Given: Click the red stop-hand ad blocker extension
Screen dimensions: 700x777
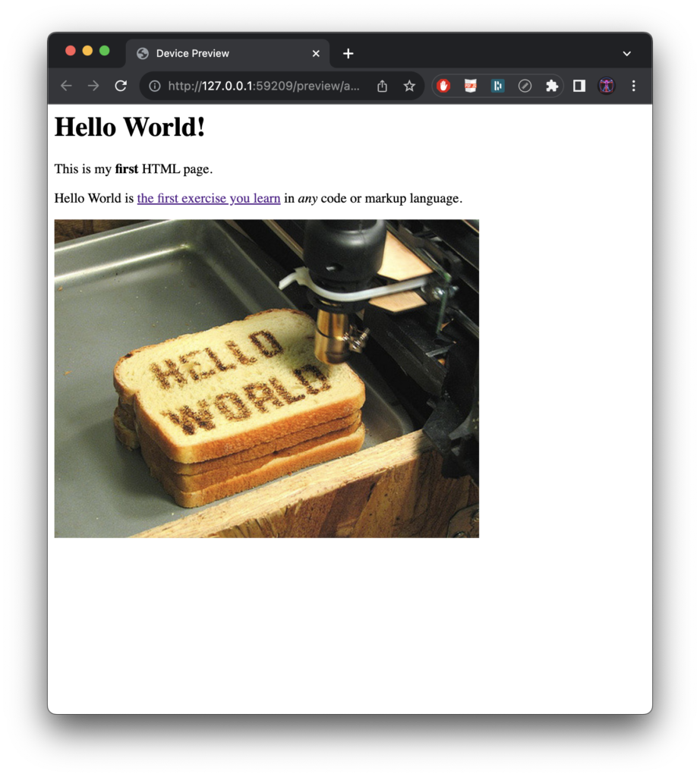Looking at the screenshot, I should coord(443,86).
